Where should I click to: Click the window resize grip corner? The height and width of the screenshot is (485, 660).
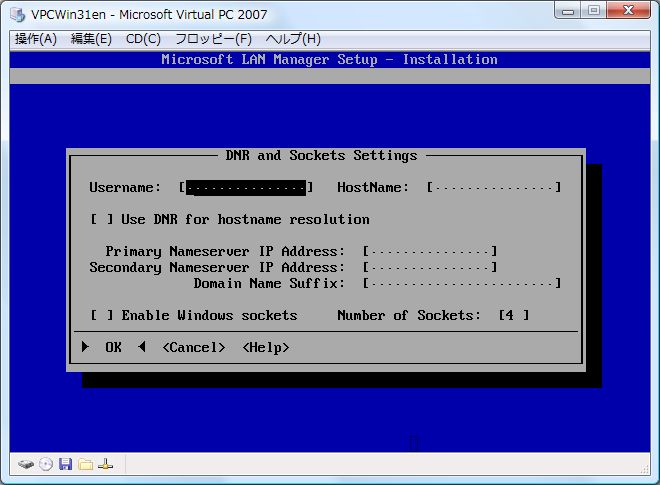pos(645,469)
